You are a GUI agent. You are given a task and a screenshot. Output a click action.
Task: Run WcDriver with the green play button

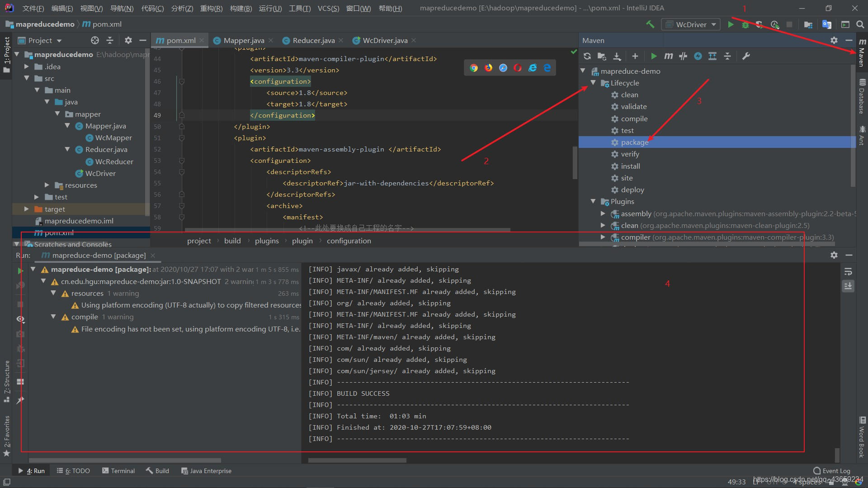[731, 24]
